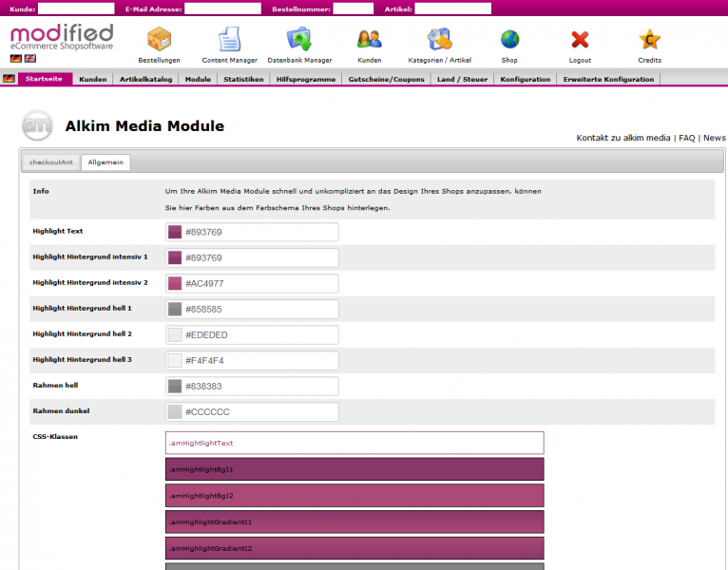This screenshot has height=570, width=728.
Task: Click the CSS-Klassen label
Action: click(55, 436)
